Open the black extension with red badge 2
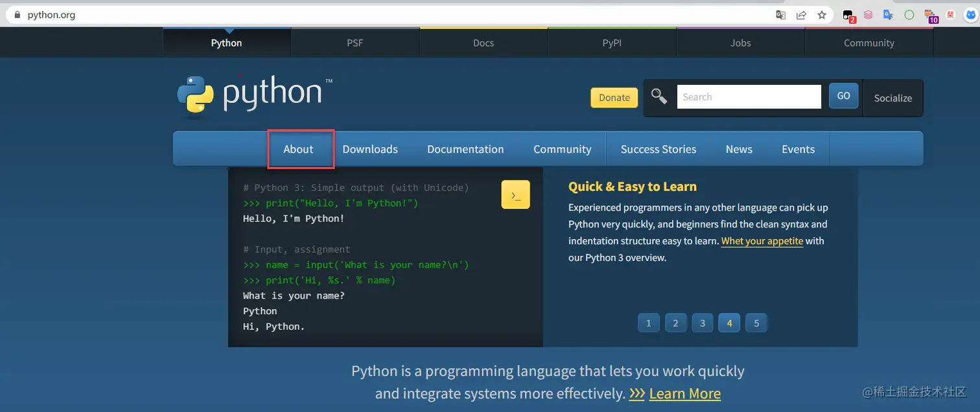 (848, 16)
